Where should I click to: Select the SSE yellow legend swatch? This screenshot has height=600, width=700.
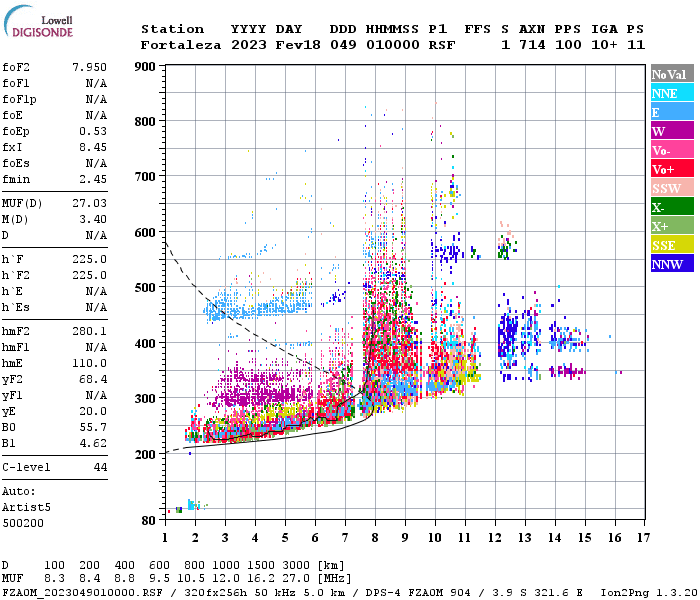(672, 245)
